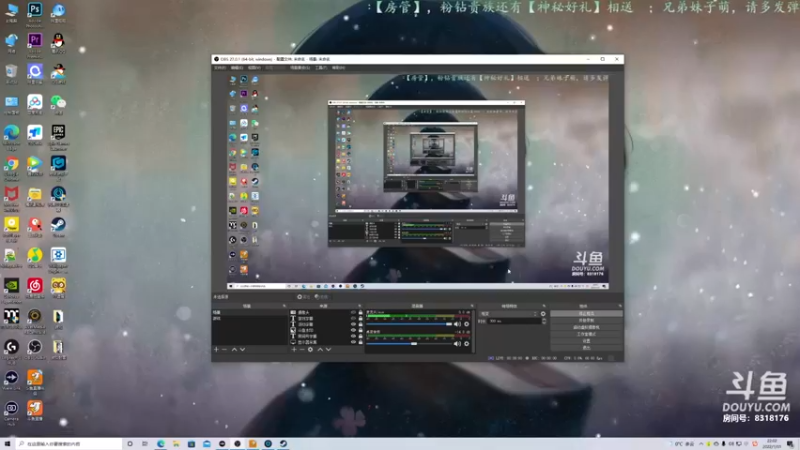Viewport: 800px width, 450px height.
Task: Open settings gear of the upper audio channel
Action: pyautogui.click(x=466, y=324)
